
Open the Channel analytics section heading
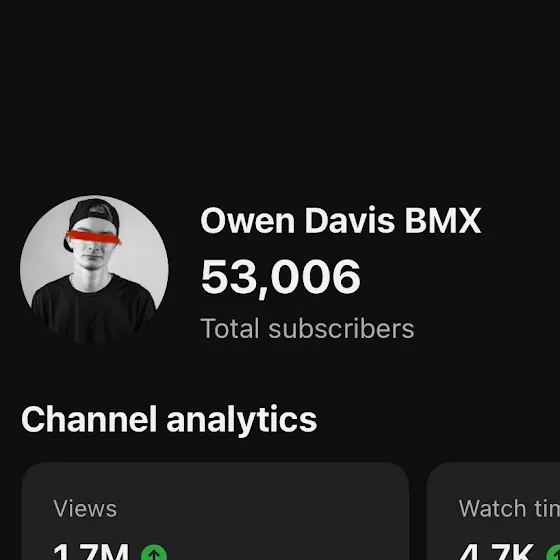169,420
